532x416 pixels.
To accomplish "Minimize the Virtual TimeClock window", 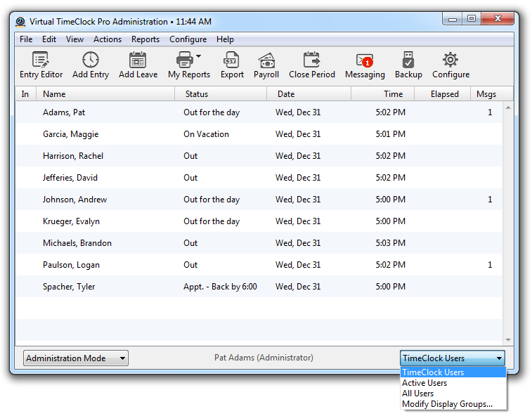I will pos(452,19).
